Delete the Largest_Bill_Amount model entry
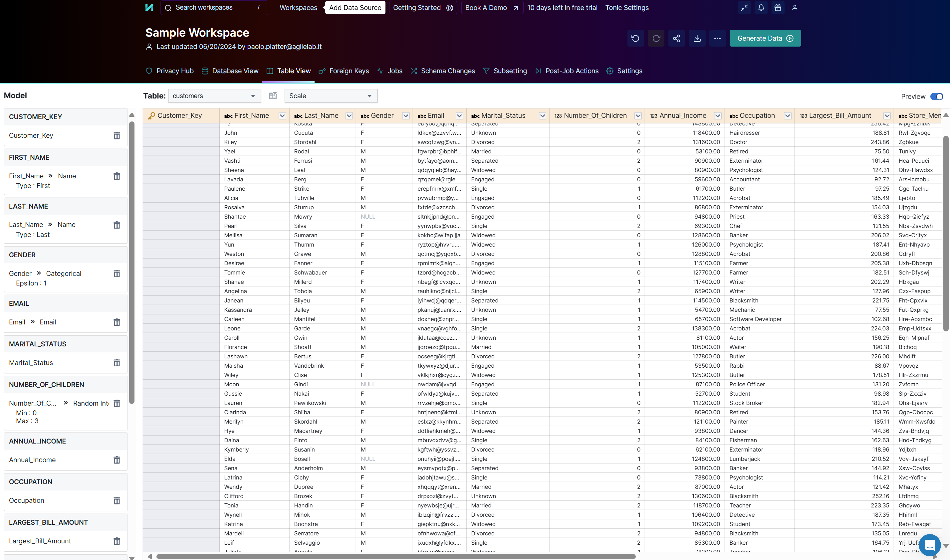Viewport: 950px width, 560px height. coord(117,541)
